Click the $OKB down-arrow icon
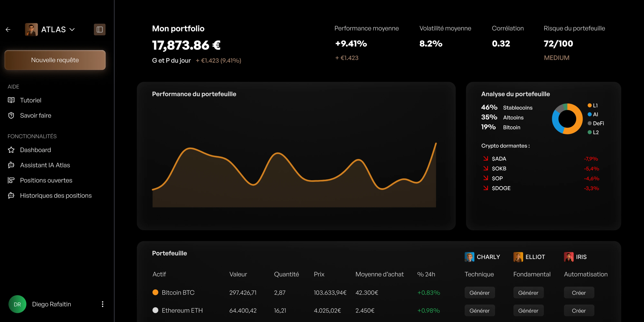This screenshot has height=322, width=644. coord(486,168)
